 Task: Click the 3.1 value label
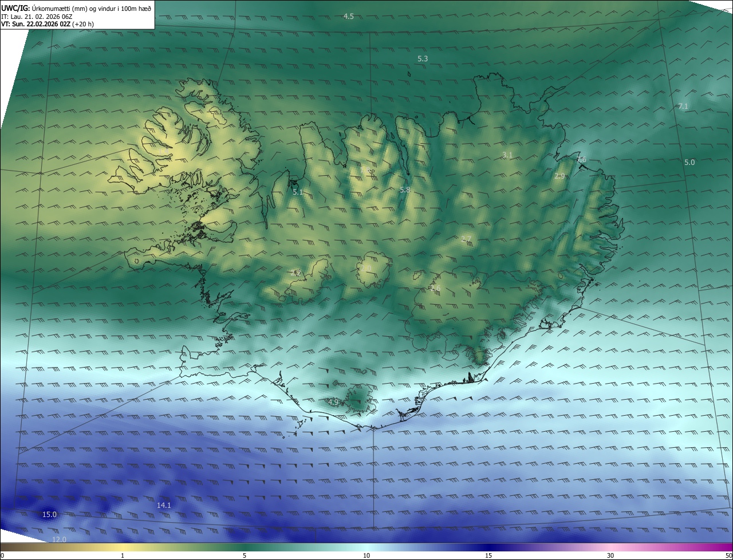pos(507,155)
